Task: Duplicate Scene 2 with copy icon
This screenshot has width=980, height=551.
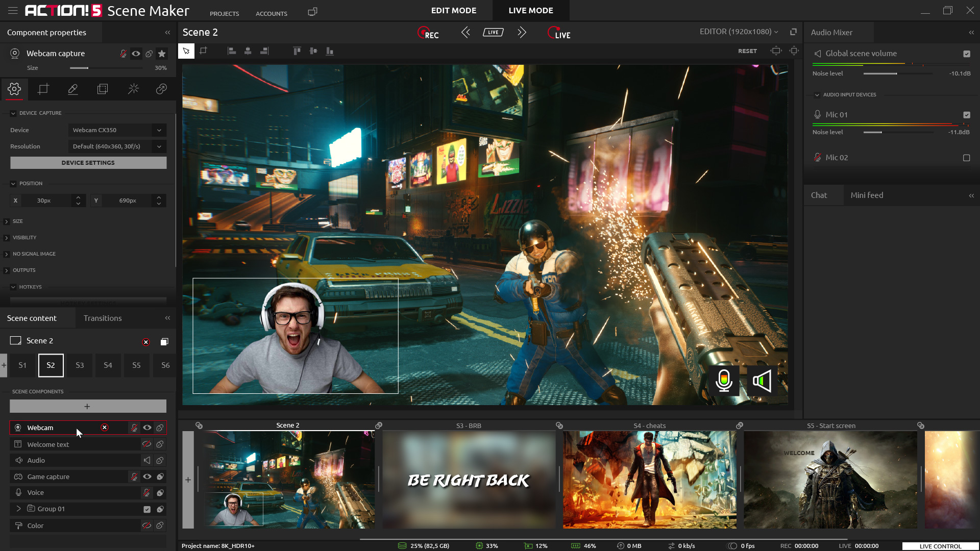Action: 164,341
